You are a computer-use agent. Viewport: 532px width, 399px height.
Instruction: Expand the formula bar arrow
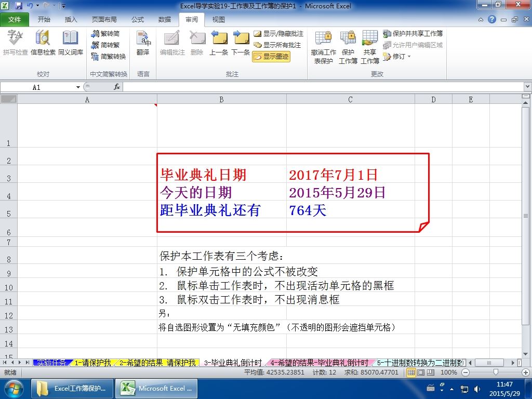pyautogui.click(x=528, y=87)
